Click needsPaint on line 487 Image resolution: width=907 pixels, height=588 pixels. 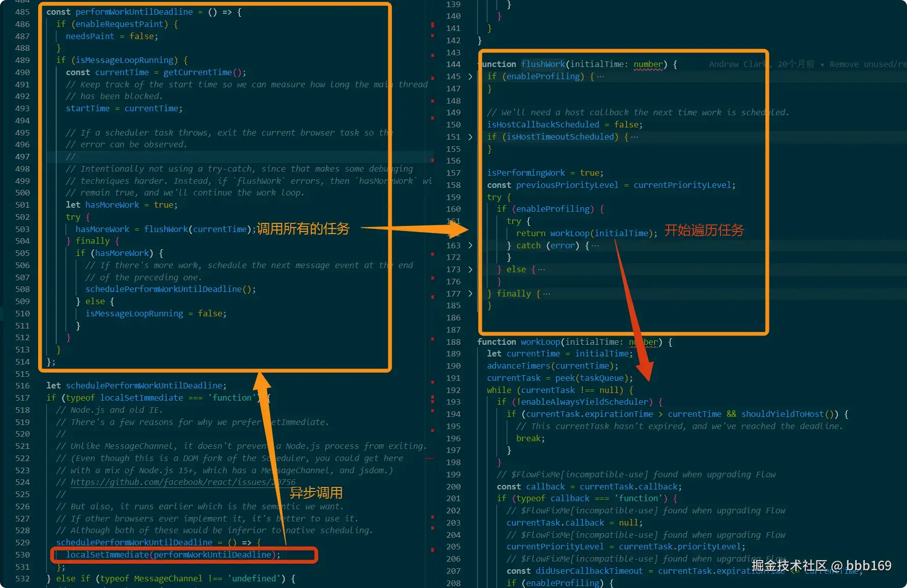tap(90, 37)
